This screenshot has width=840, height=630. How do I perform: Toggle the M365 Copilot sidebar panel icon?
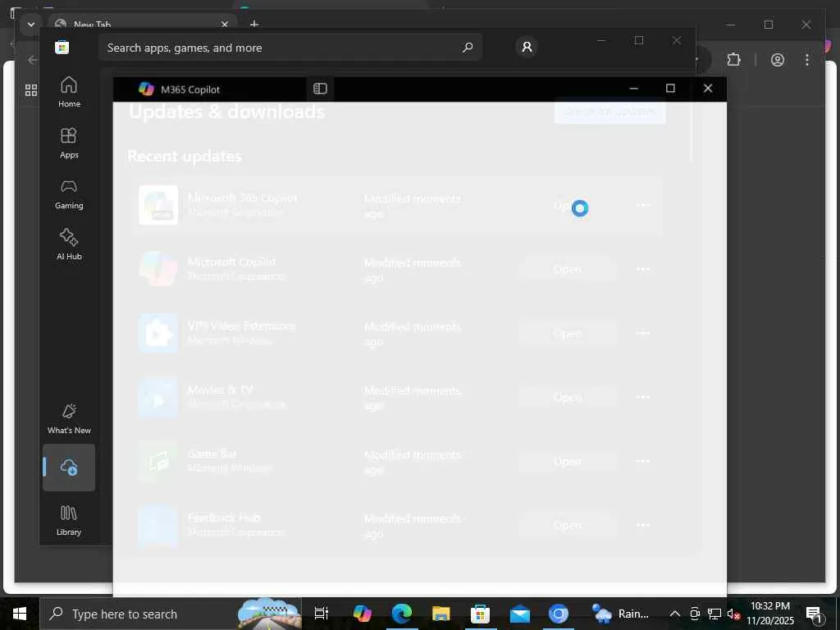point(320,89)
